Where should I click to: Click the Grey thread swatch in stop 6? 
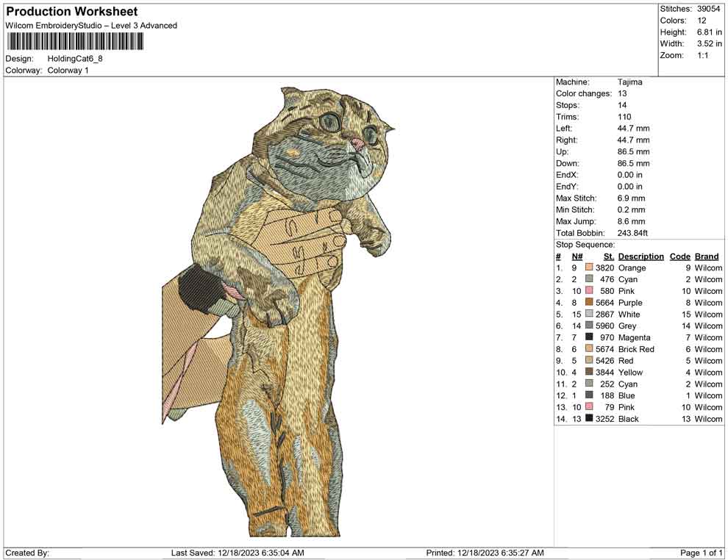point(589,326)
